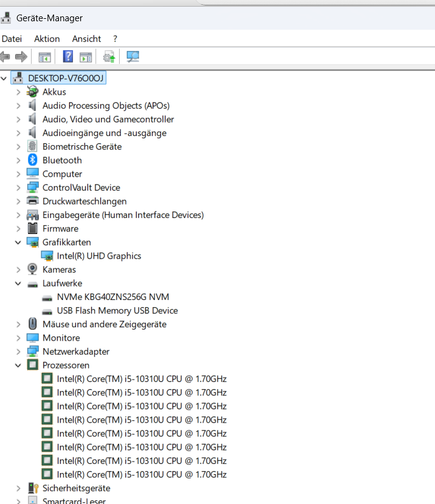Image resolution: width=435 pixels, height=504 pixels.
Task: Click the Eingabegeräte HID icon
Action: click(x=32, y=215)
